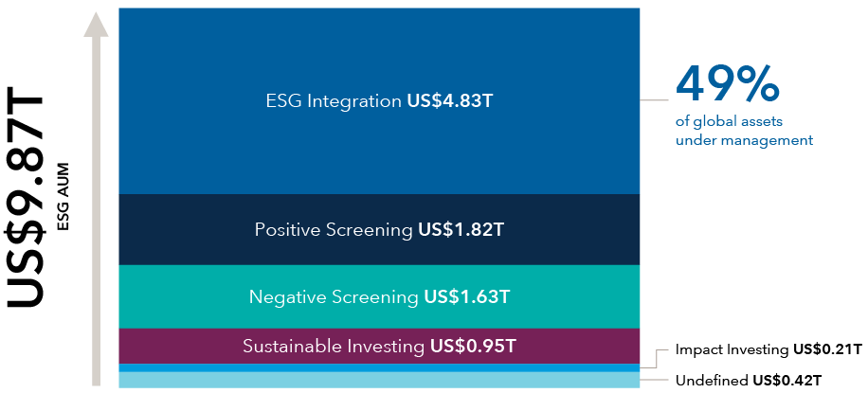Click the Sustainable Investing text label
The height and width of the screenshot is (393, 868).
pyautogui.click(x=334, y=347)
